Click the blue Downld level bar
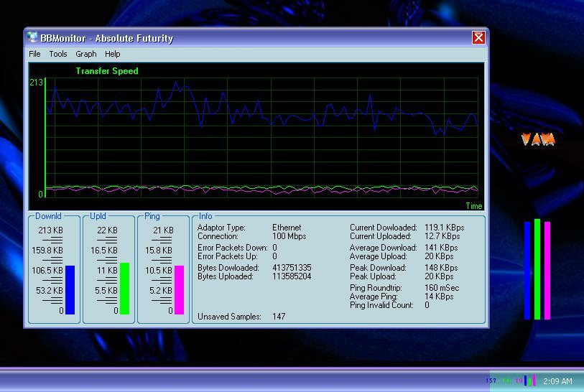584x392 pixels. tap(70, 290)
